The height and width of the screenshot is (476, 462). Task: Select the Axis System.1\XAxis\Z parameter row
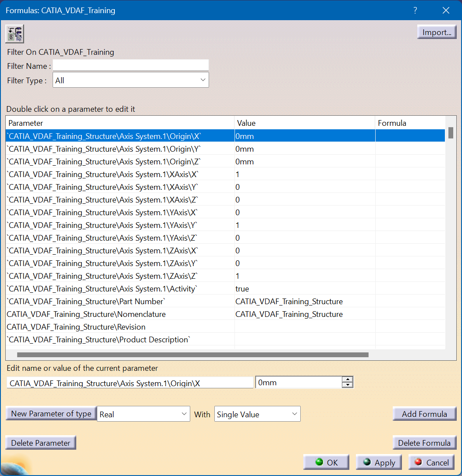pyautogui.click(x=225, y=200)
